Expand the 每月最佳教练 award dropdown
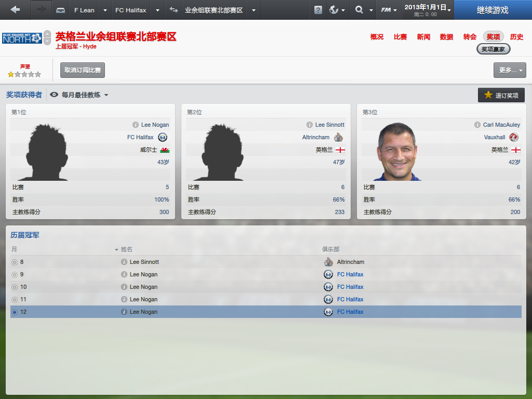This screenshot has width=532, height=399. 79,95
